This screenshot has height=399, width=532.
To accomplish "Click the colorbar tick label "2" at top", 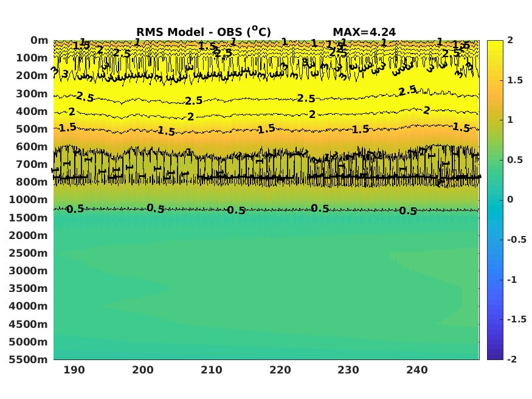I will tap(510, 40).
